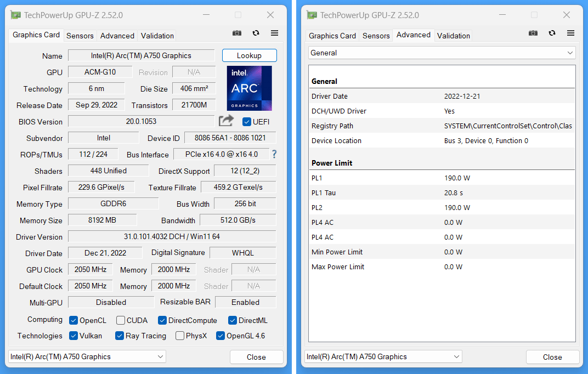Toggle the Ray Tracing checkbox
Image resolution: width=588 pixels, height=374 pixels.
tap(120, 336)
